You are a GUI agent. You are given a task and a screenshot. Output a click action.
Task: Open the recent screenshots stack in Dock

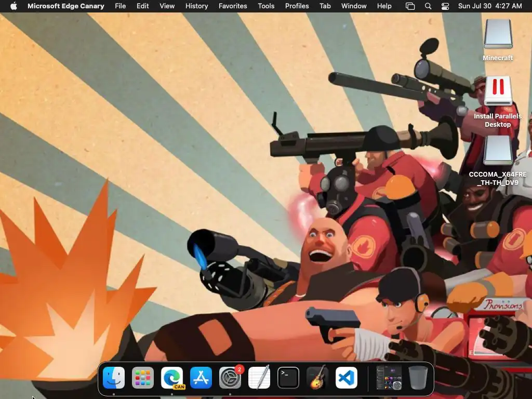click(389, 378)
